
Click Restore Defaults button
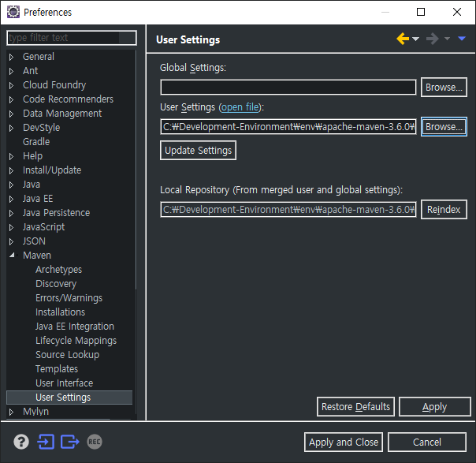355,406
